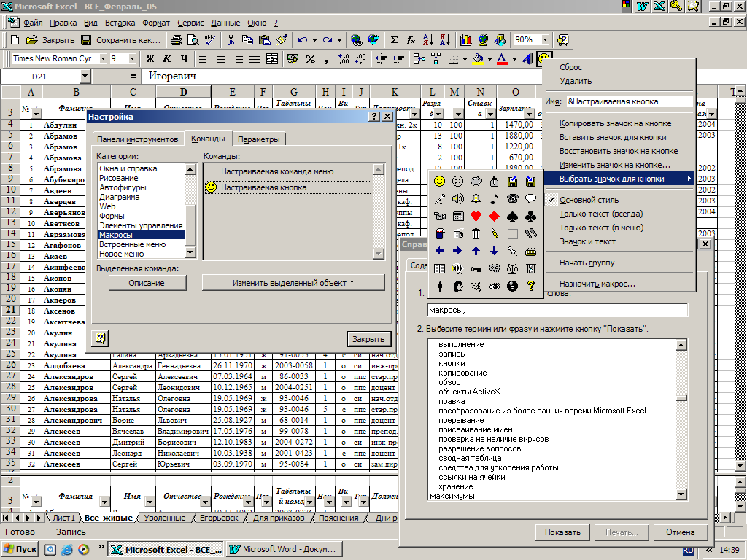Choose Назначить макрос menu entry
The image size is (747, 560).
(x=597, y=284)
